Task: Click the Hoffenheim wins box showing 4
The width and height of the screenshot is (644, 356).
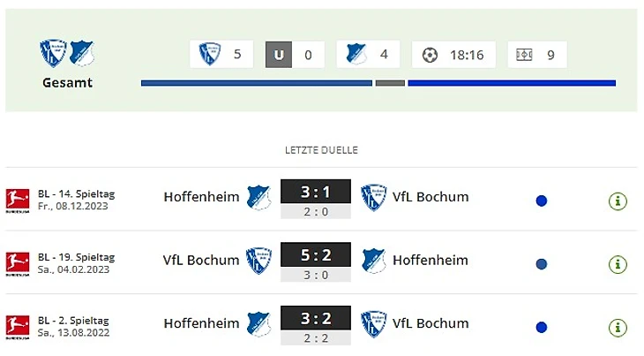Action: point(368,55)
